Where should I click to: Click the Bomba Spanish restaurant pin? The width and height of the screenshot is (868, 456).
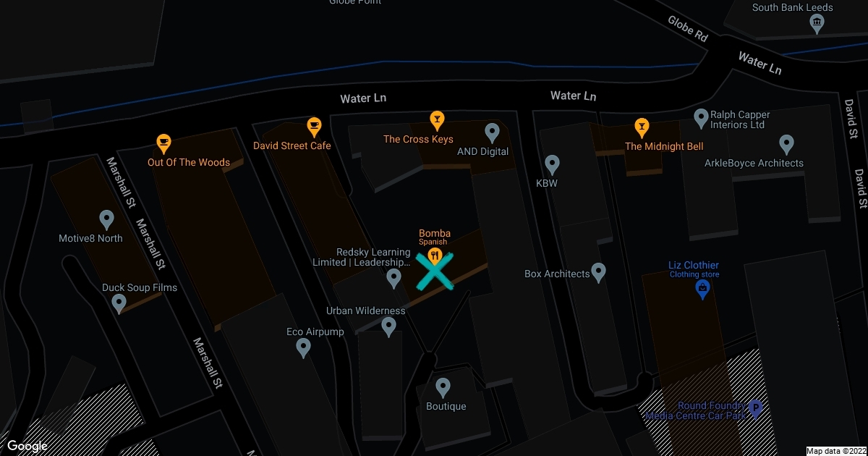(x=435, y=256)
